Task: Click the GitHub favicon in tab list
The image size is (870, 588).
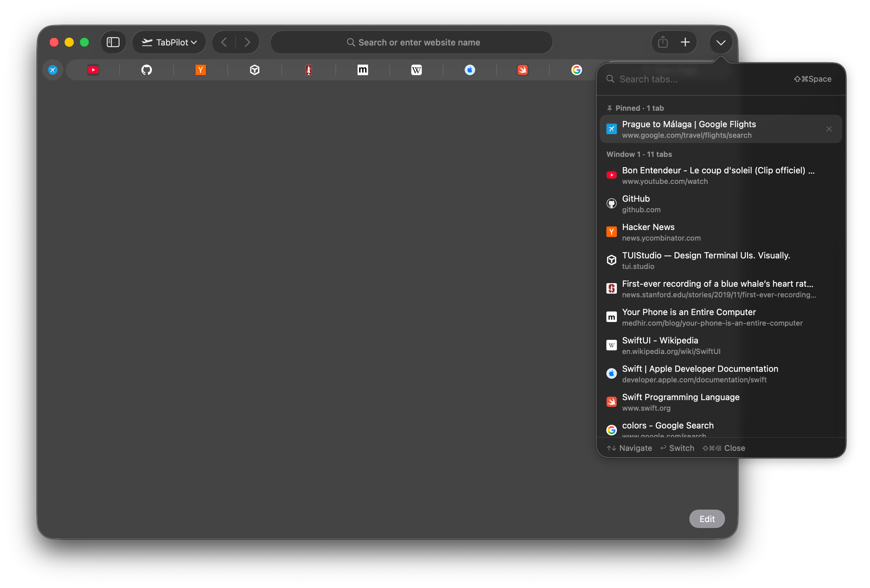Action: [x=611, y=203]
